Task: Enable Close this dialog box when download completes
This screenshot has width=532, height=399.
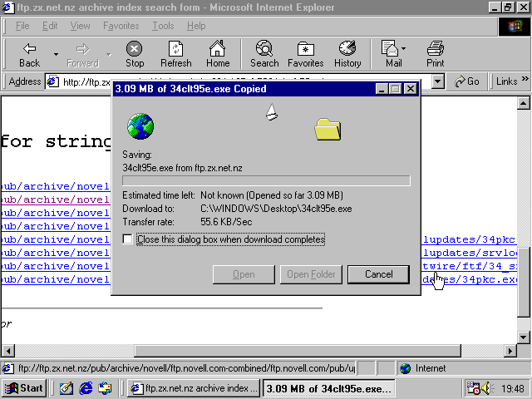Action: 127,239
